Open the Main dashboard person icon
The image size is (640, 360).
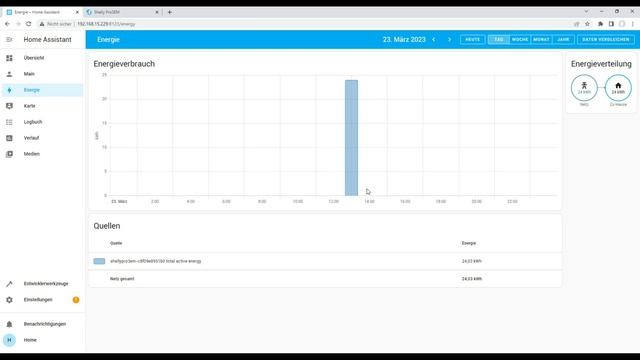(x=9, y=74)
